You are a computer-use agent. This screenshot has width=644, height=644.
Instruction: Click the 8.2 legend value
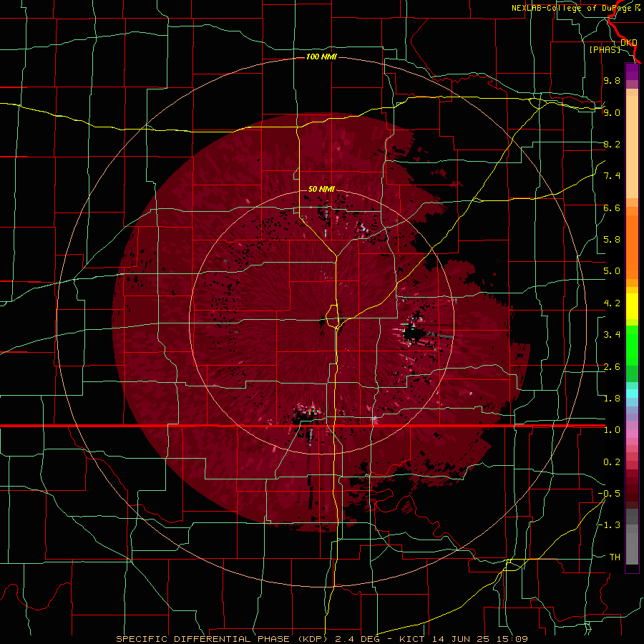click(612, 144)
